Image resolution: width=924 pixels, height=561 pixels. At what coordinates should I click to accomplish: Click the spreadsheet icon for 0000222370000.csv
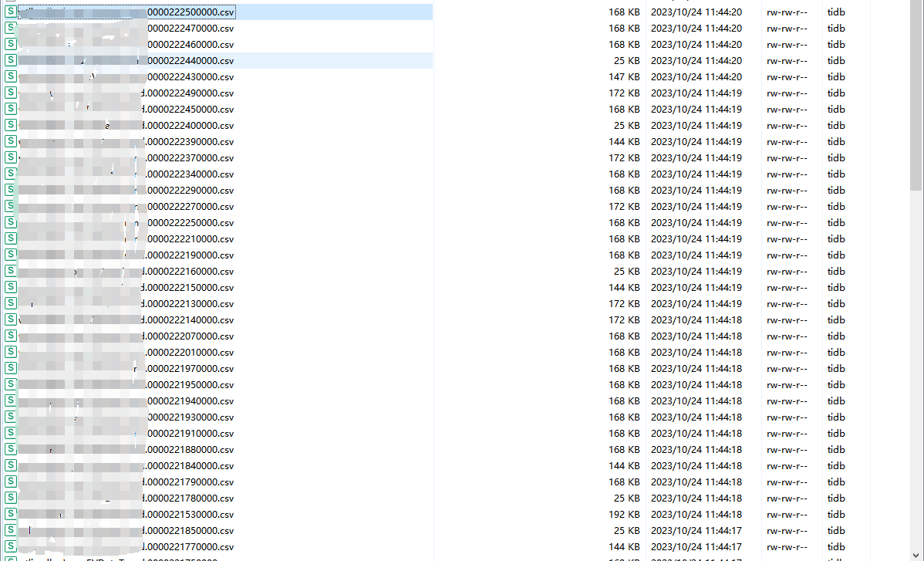(x=11, y=157)
